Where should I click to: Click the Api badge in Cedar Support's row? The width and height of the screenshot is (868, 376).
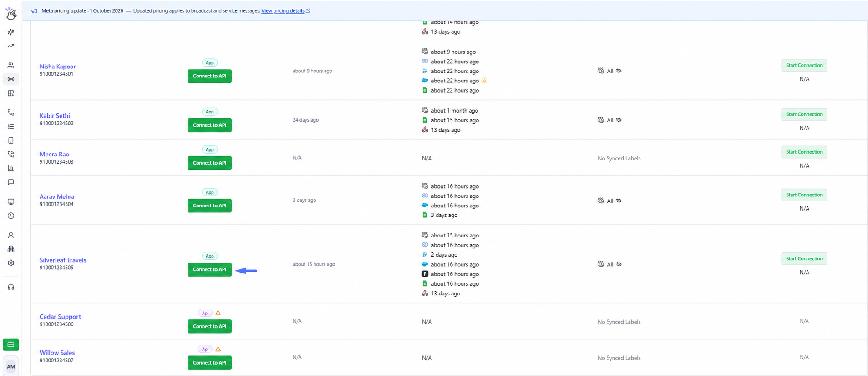tap(205, 313)
